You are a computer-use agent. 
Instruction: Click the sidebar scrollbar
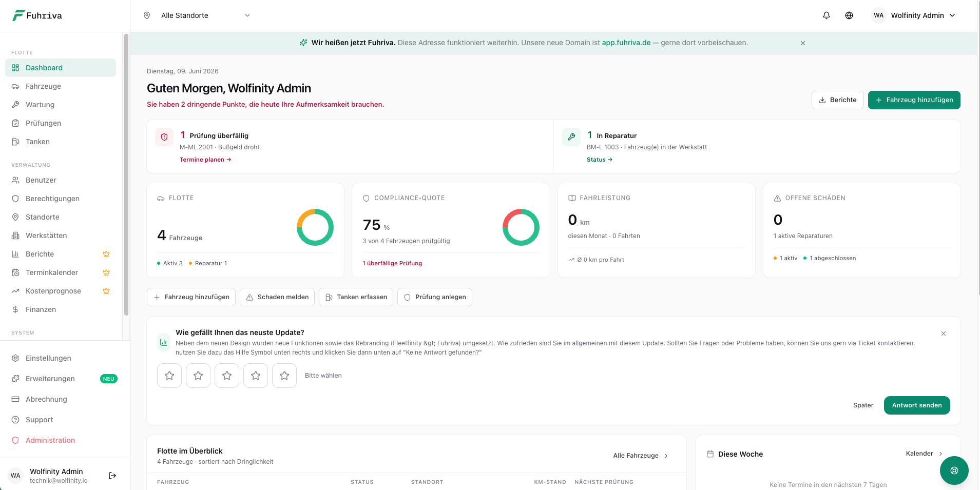tap(126, 174)
